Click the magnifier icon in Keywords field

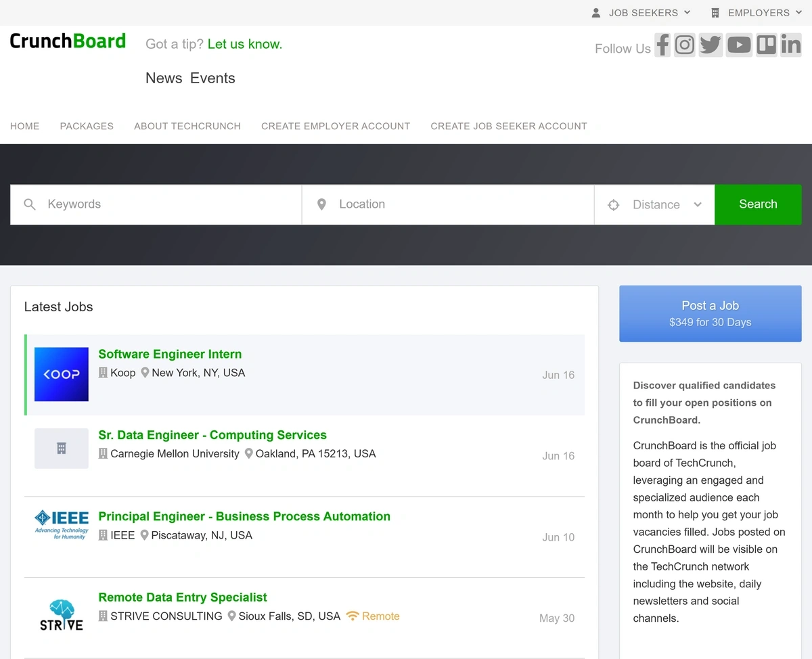tap(30, 204)
